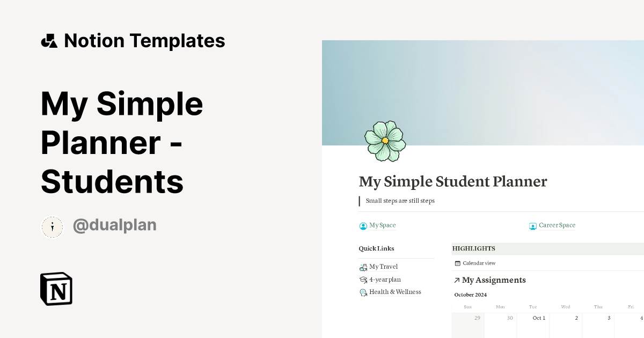Click the green flower page icon
This screenshot has width=644, height=338.
point(385,141)
